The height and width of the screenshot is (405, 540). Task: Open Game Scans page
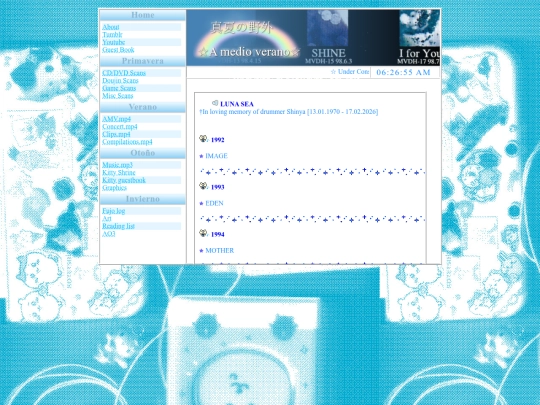(119, 88)
